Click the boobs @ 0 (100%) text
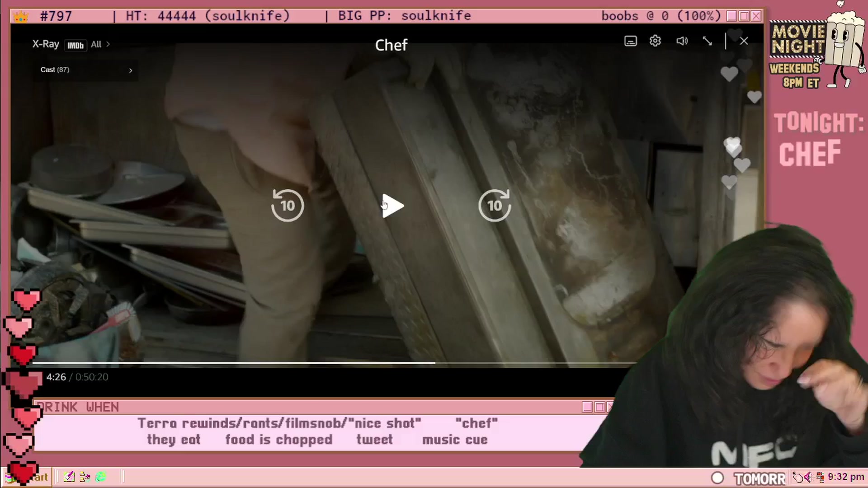Viewport: 868px width, 488px height. tap(661, 16)
